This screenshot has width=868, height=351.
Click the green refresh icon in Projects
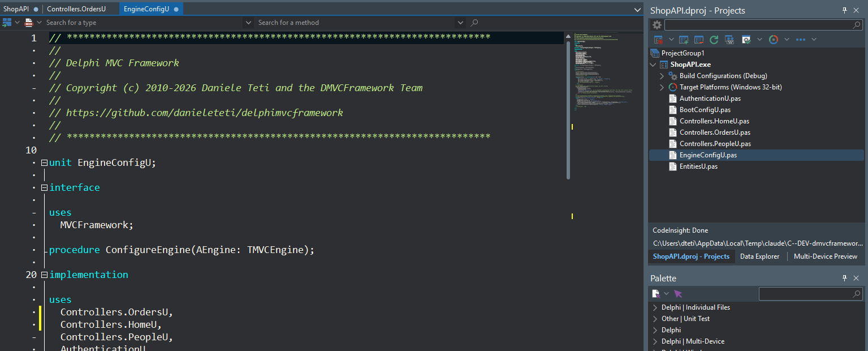[x=714, y=40]
